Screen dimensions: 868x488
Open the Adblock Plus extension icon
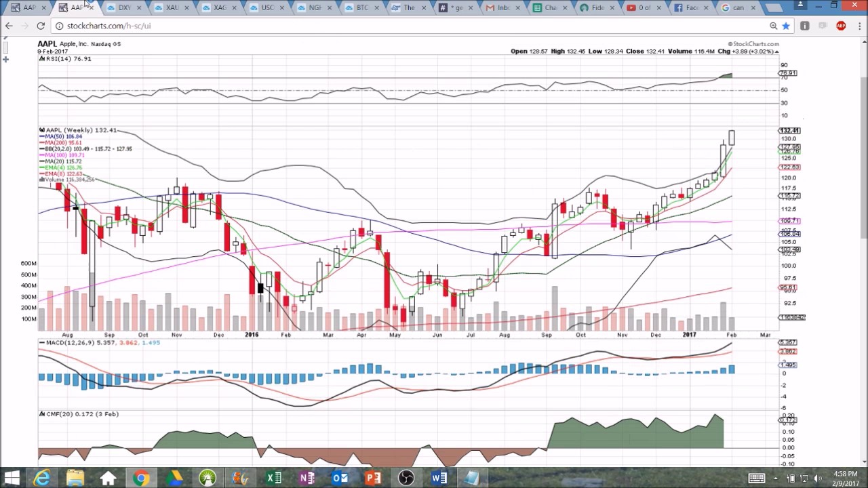(x=841, y=26)
